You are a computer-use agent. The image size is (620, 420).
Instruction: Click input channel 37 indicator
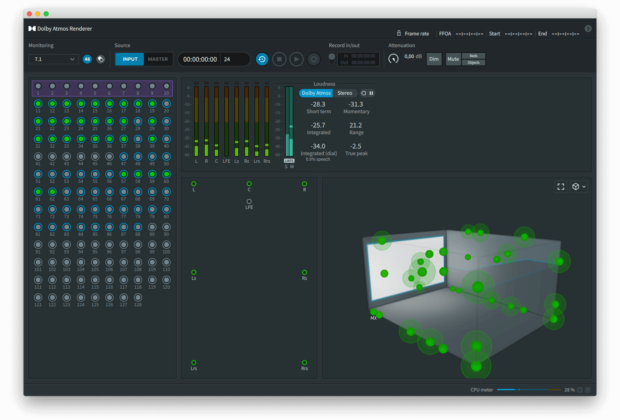pos(124,139)
